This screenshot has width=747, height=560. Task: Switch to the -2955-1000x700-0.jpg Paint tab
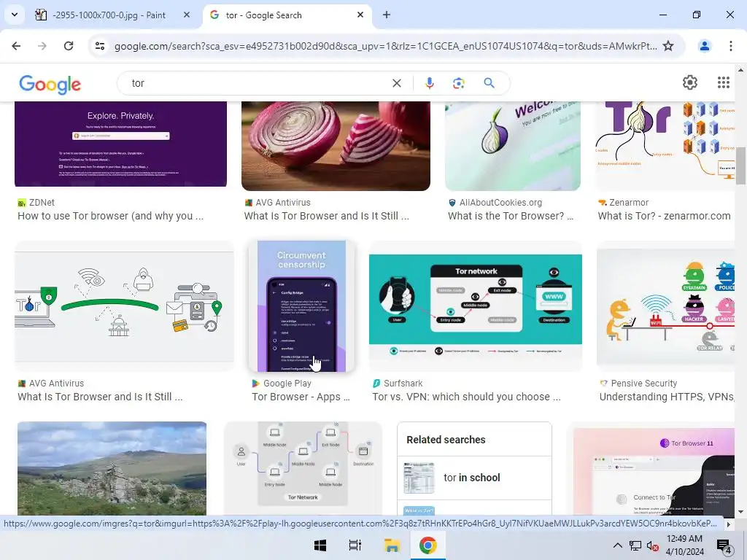109,15
